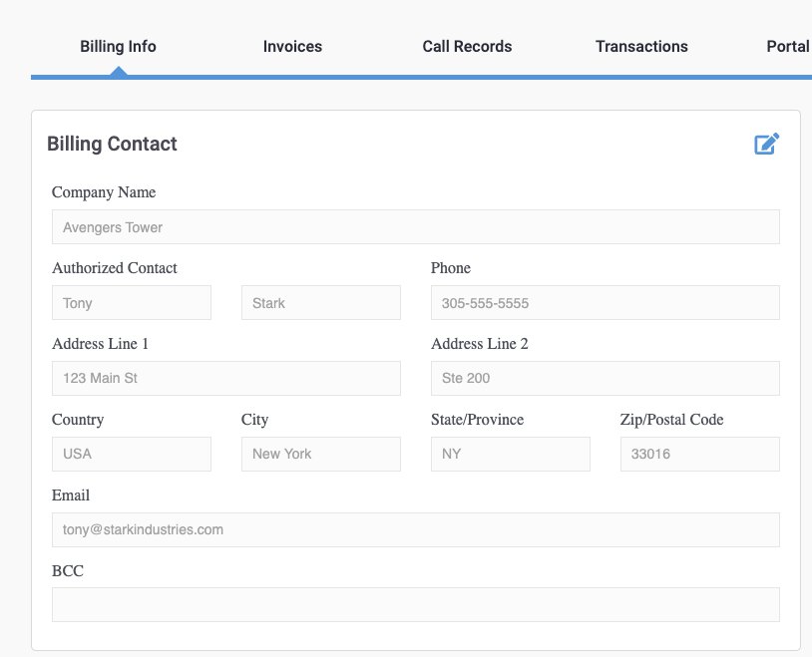
Task: Open the Call Records tab
Action: (x=467, y=47)
